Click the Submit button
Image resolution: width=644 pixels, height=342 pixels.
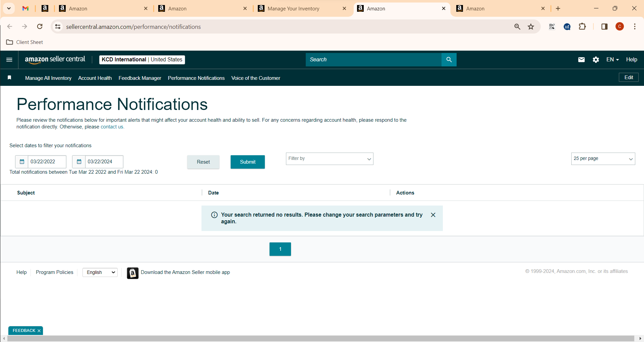pos(248,162)
